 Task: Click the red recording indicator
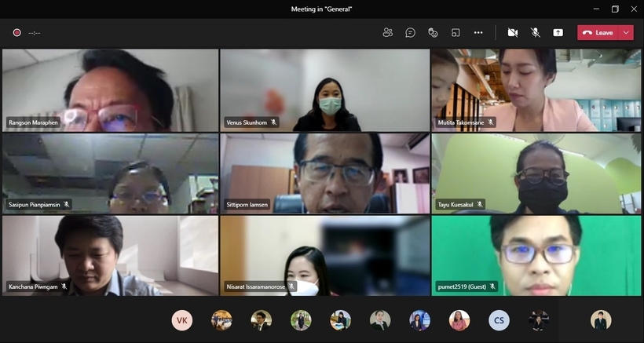click(x=16, y=33)
